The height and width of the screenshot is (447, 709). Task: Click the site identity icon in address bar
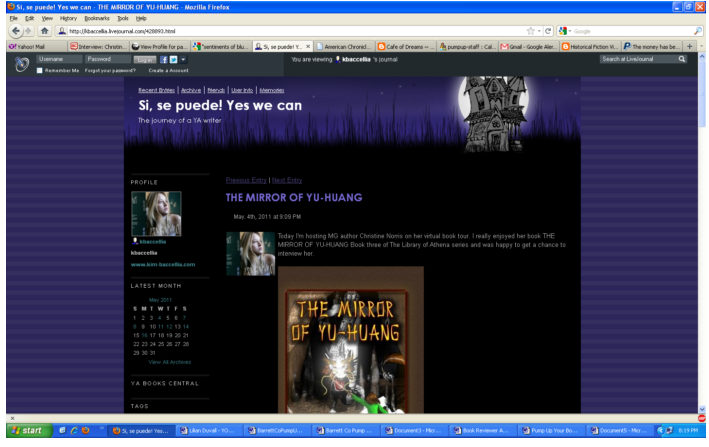click(x=62, y=31)
